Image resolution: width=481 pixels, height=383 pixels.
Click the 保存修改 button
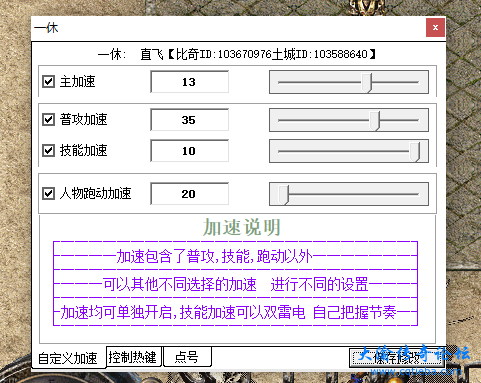tap(397, 358)
